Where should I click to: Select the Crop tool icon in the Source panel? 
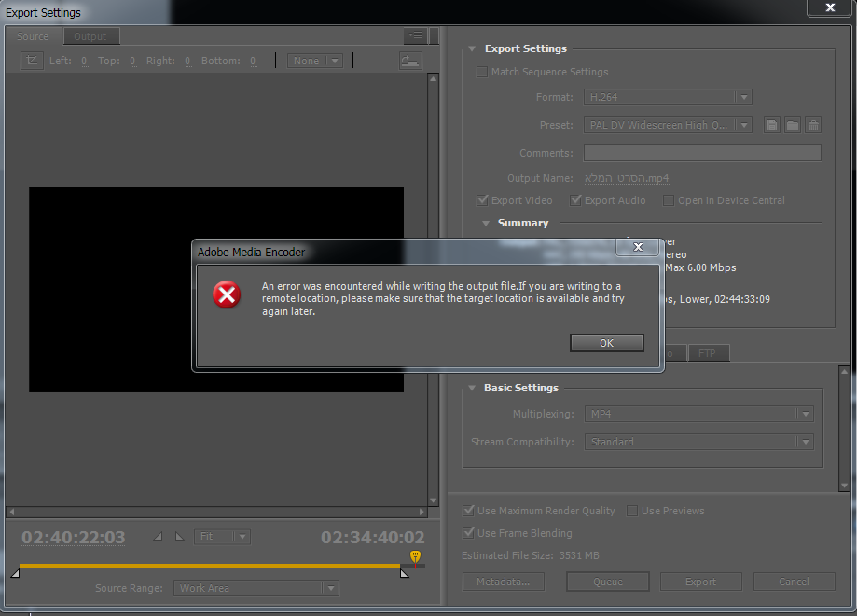(x=32, y=61)
